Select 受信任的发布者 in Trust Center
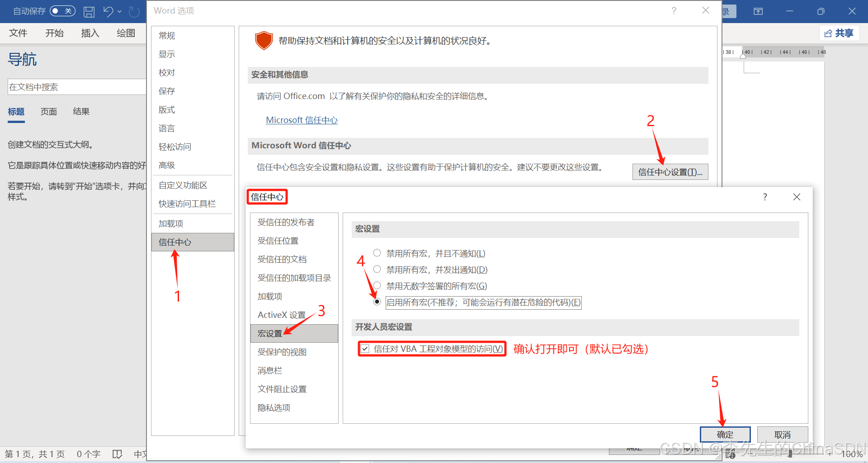Viewport: 868px width, 463px height. click(x=294, y=222)
